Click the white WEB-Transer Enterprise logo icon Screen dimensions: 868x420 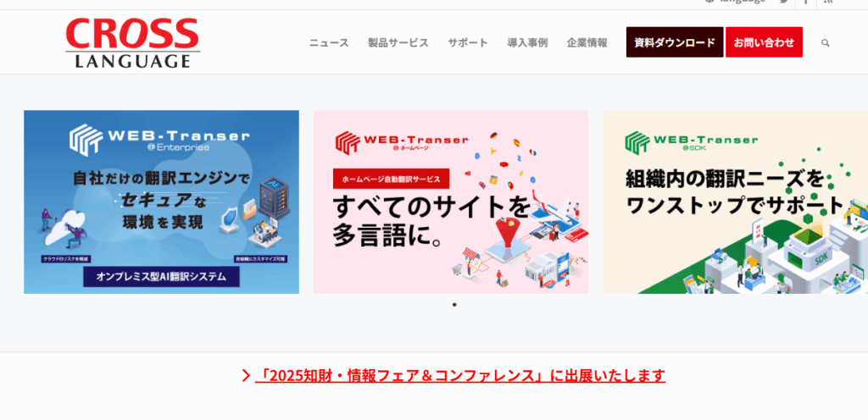click(x=86, y=139)
